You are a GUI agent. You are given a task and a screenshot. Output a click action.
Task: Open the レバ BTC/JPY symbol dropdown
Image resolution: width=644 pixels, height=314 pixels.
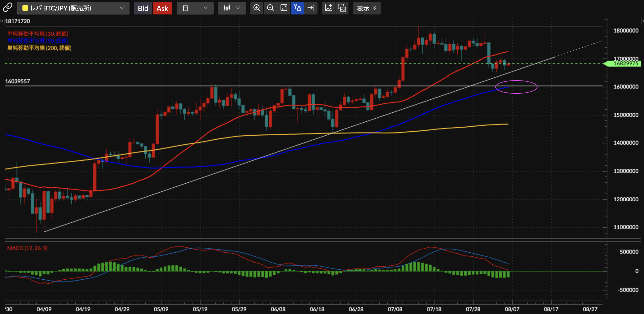[x=73, y=8]
